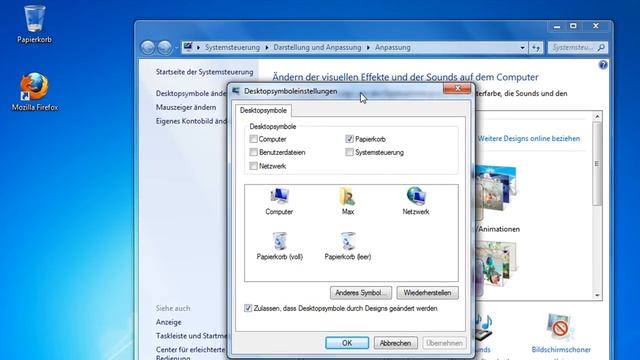Click the Desktopsymboleinstellungen title bar icon
This screenshot has height=360, width=640.
pos(236,91)
